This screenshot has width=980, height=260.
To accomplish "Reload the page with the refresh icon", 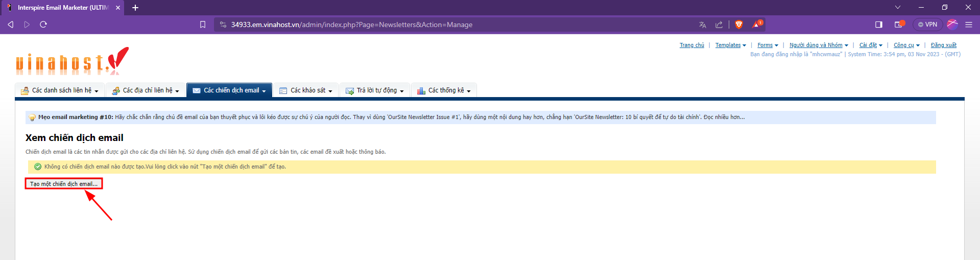I will [x=43, y=25].
